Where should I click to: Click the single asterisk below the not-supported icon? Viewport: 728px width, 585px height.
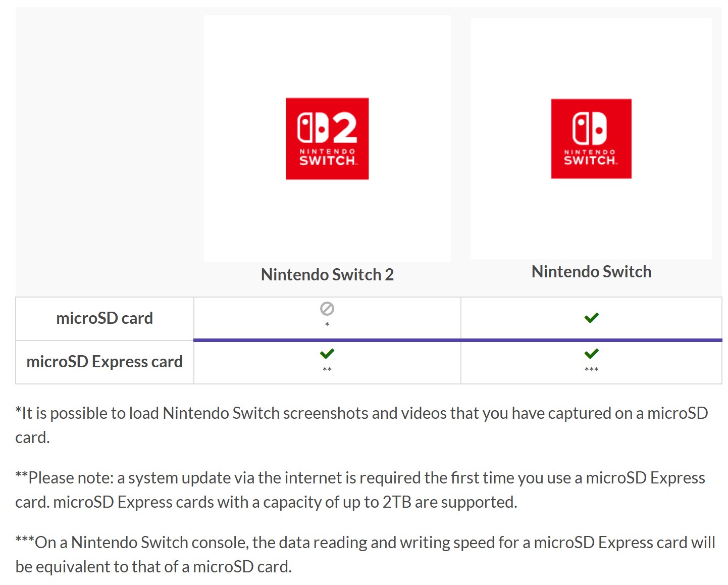pyautogui.click(x=327, y=324)
